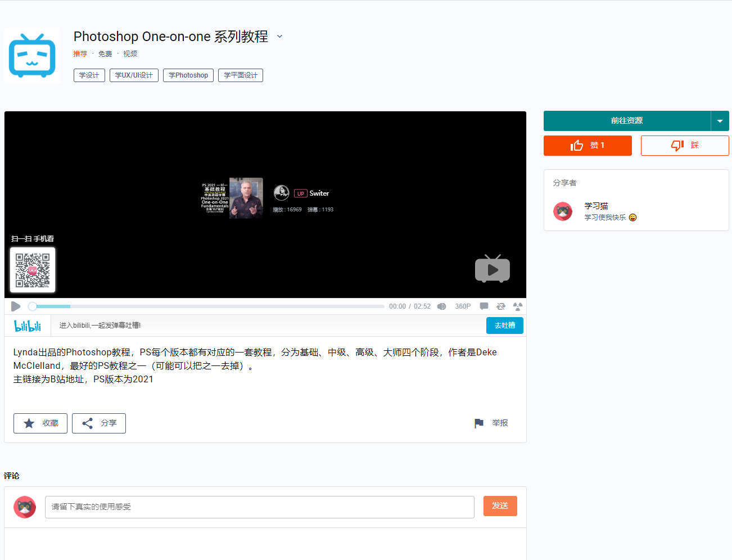This screenshot has width=732, height=560.
Task: Click the bilibili logo below video
Action: coord(28,326)
